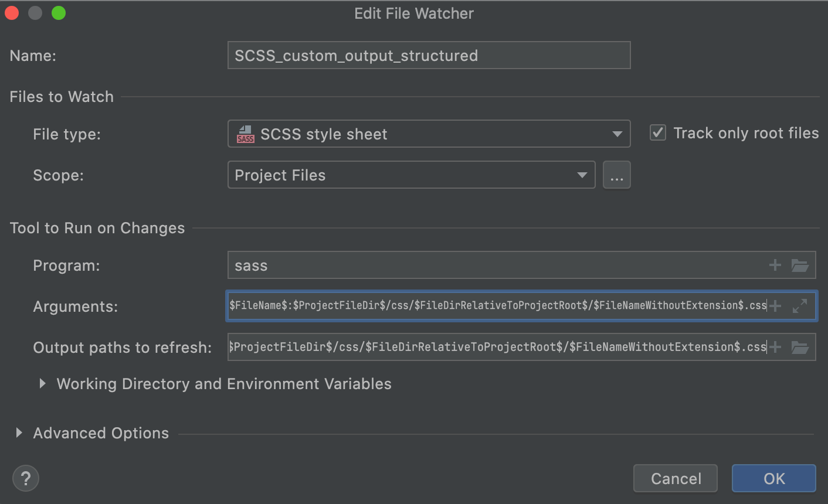Open the expand editor icon beside Arguments
828x504 pixels.
point(800,305)
